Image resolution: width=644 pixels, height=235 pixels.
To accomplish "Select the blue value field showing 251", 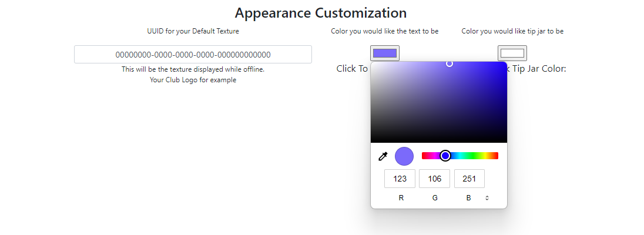I will [469, 179].
